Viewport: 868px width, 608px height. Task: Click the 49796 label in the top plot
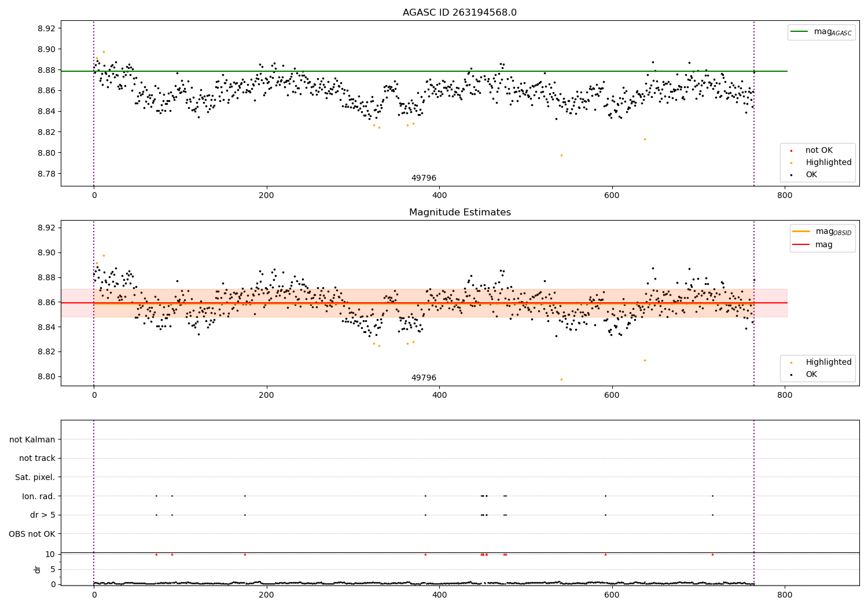(424, 178)
